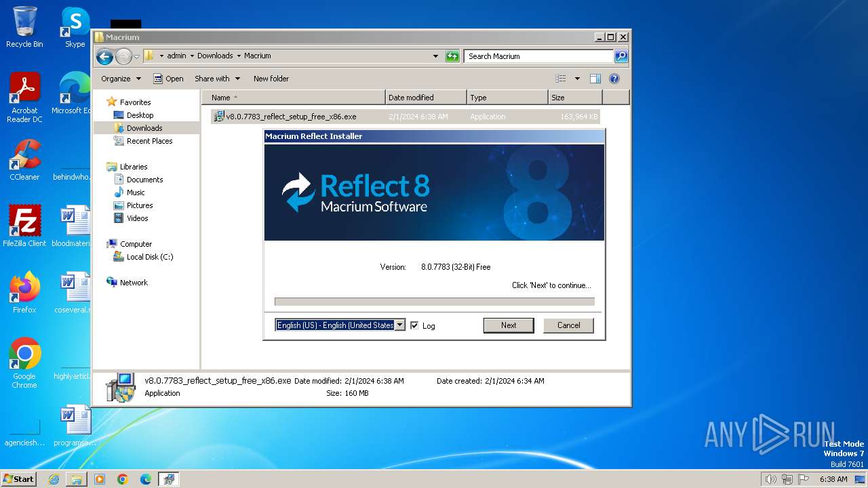Open the Share with menu
868x488 pixels.
coord(216,79)
